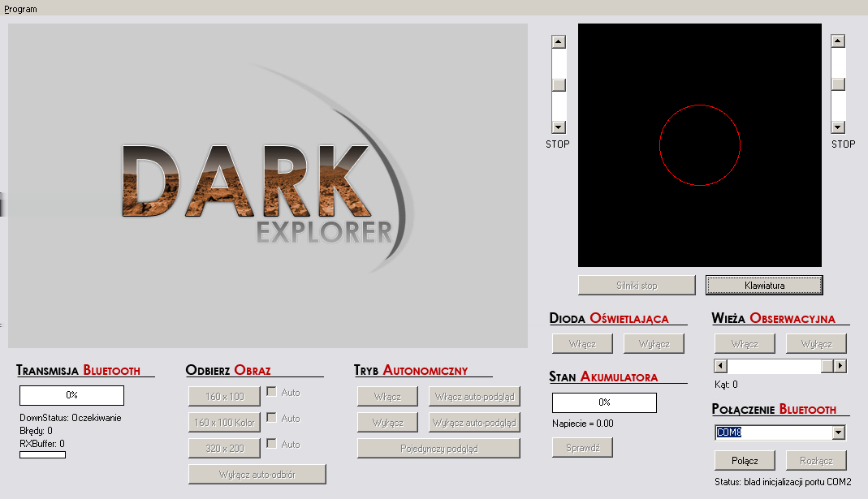Open the Program menu
The image size is (868, 499).
(20, 9)
